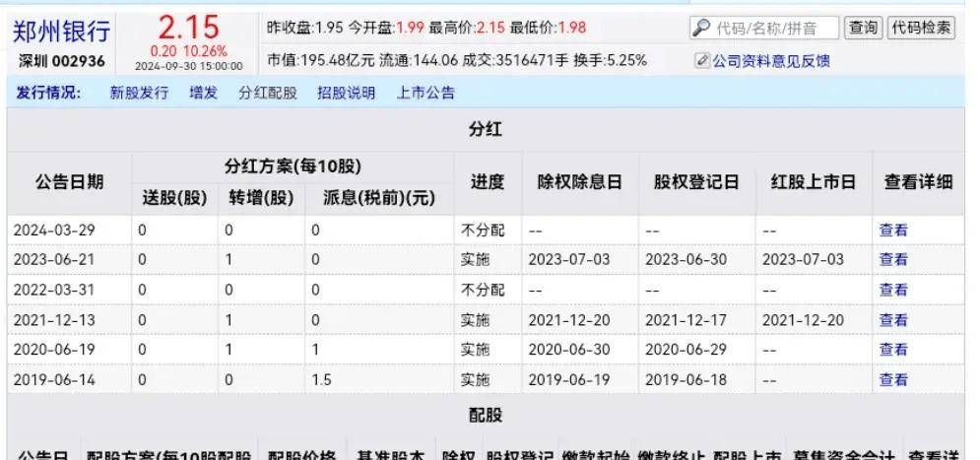980x460 pixels.
Task: Click the 分红 section title
Action: click(x=485, y=130)
